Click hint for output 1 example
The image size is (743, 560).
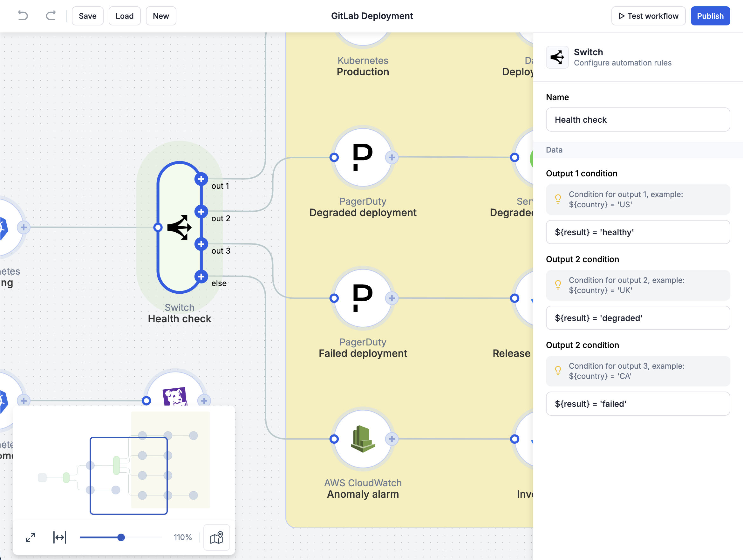[637, 199]
